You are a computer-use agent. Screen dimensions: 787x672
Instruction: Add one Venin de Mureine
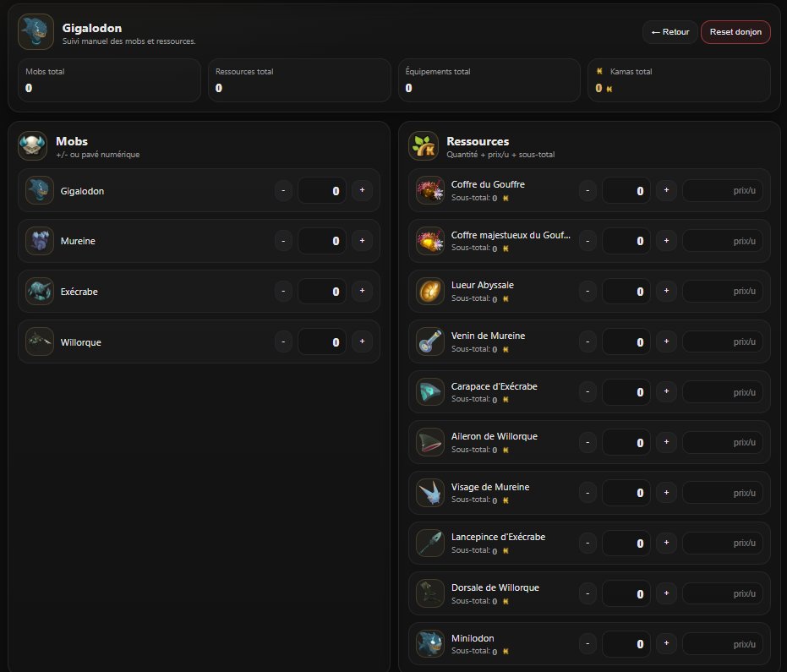[x=666, y=341]
